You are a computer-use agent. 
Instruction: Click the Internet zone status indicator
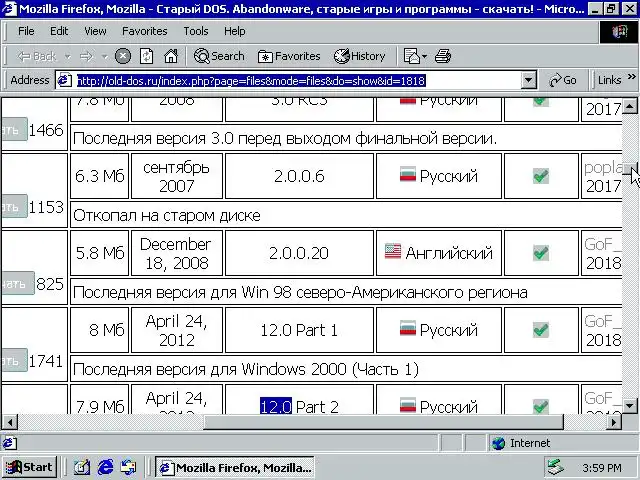562,443
